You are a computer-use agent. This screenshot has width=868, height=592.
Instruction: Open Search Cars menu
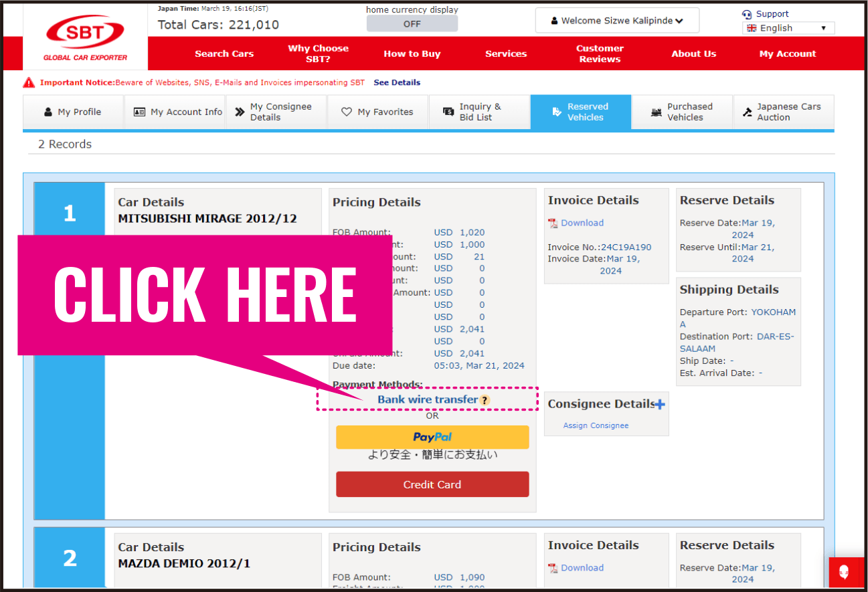click(224, 54)
